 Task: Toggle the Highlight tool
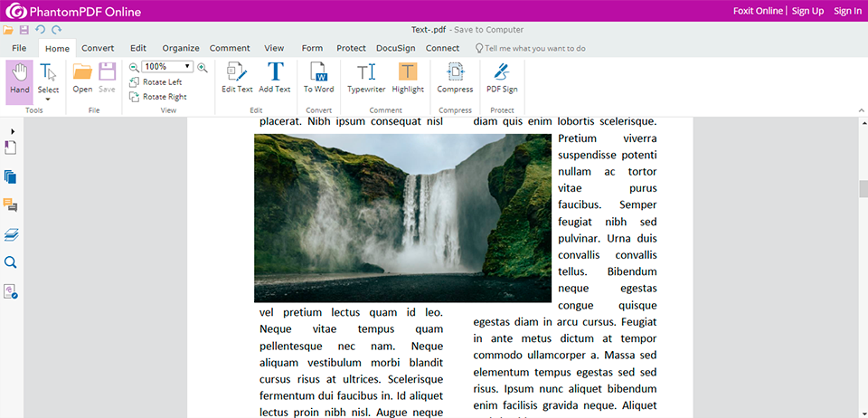(x=408, y=78)
